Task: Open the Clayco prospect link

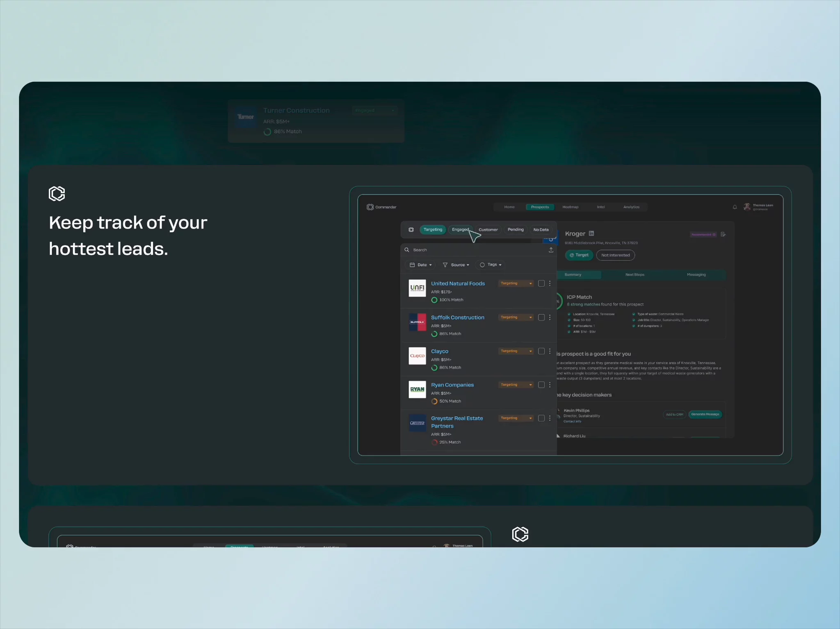Action: [x=440, y=351]
